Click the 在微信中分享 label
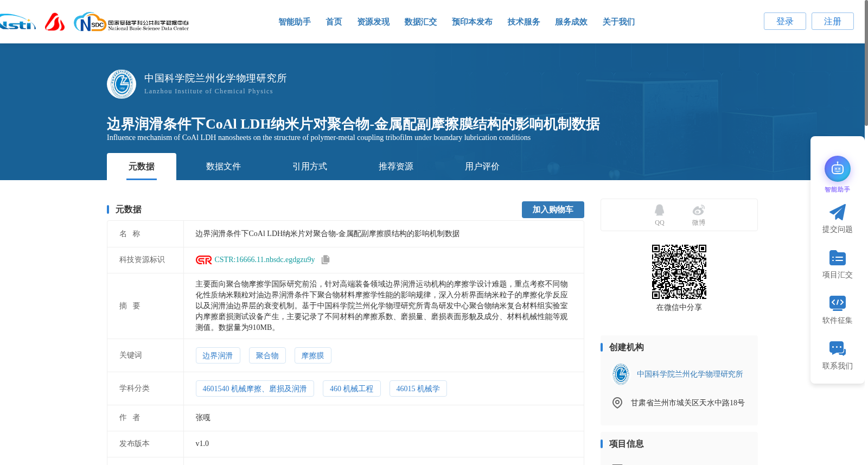 coord(679,308)
